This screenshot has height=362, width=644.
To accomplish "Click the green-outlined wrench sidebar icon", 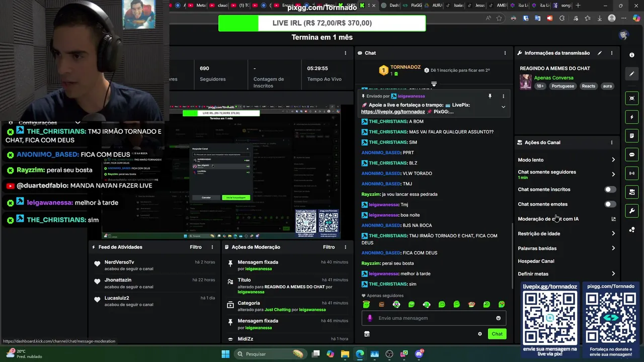I will click(632, 211).
